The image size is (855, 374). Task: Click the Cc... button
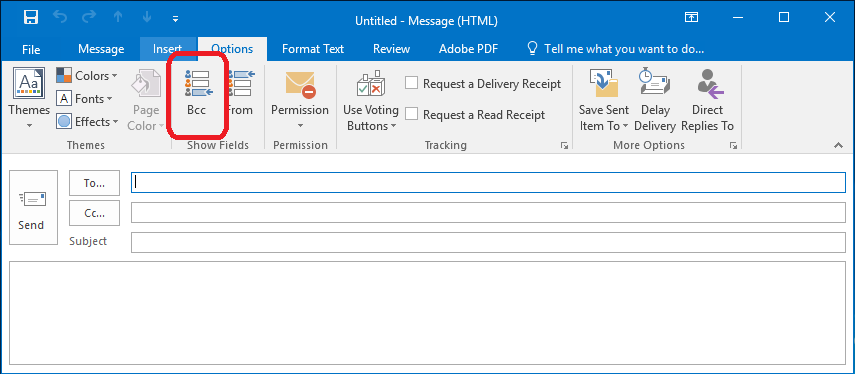[94, 213]
